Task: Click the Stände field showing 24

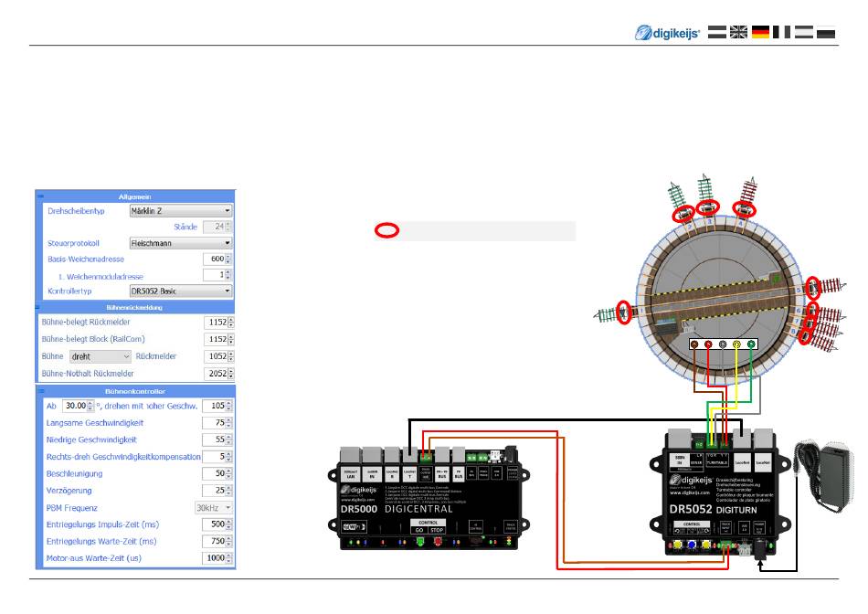Action: [x=217, y=227]
